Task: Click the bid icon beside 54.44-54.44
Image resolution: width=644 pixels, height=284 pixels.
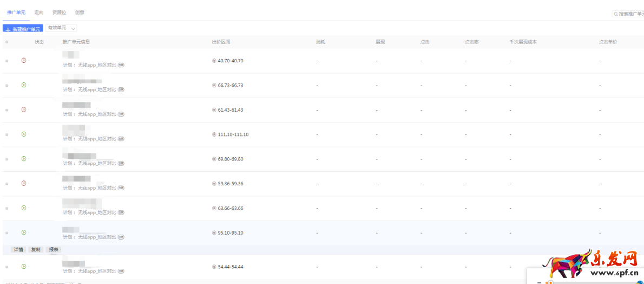Action: (x=214, y=267)
